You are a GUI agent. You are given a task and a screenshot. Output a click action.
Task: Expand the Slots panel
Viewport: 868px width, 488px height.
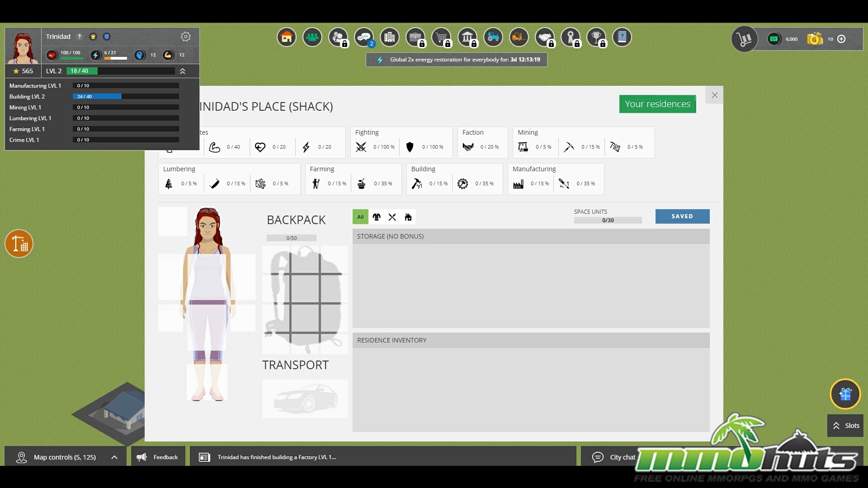[x=845, y=426]
